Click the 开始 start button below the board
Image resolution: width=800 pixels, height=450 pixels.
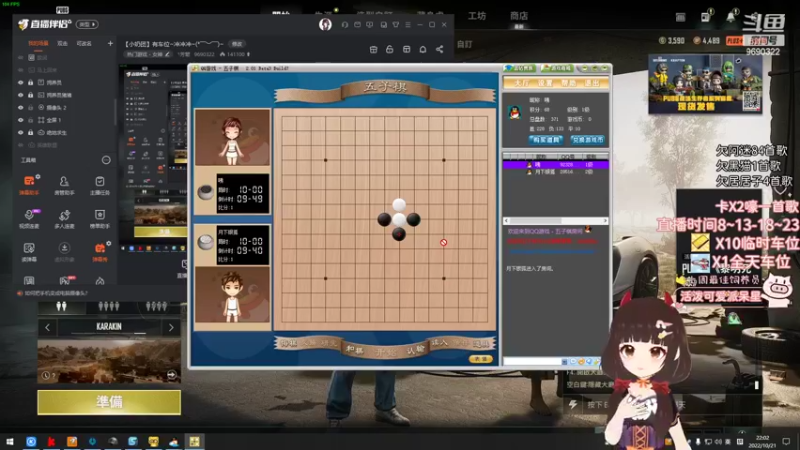tap(385, 352)
